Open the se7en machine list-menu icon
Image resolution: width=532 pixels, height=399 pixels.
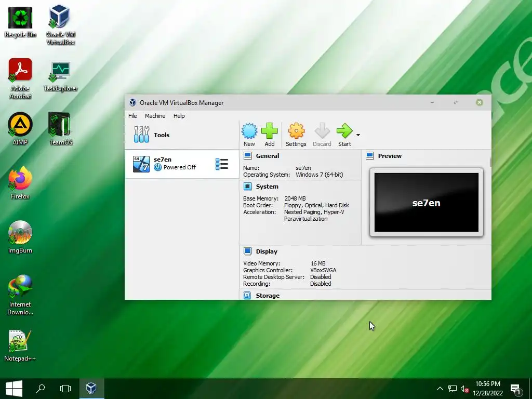pyautogui.click(x=222, y=164)
